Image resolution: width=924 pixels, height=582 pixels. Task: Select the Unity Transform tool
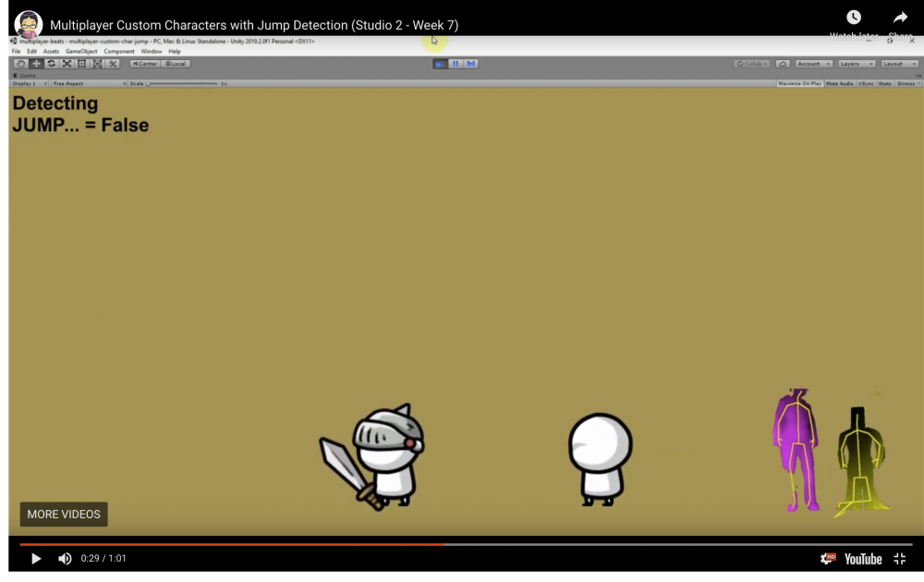pyautogui.click(x=97, y=64)
